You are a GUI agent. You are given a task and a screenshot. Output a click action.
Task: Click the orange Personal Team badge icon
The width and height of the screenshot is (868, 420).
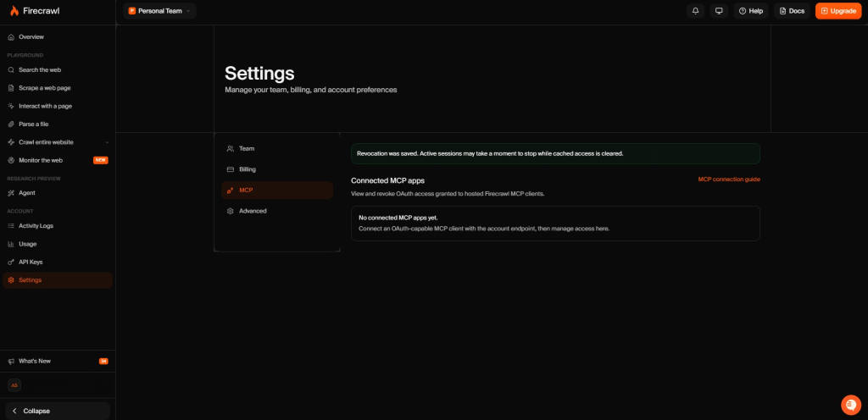pyautogui.click(x=131, y=10)
